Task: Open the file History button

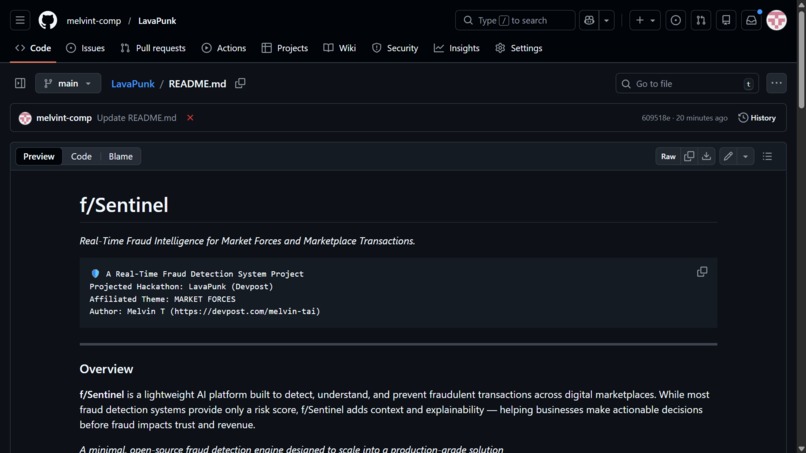Action: tap(757, 118)
